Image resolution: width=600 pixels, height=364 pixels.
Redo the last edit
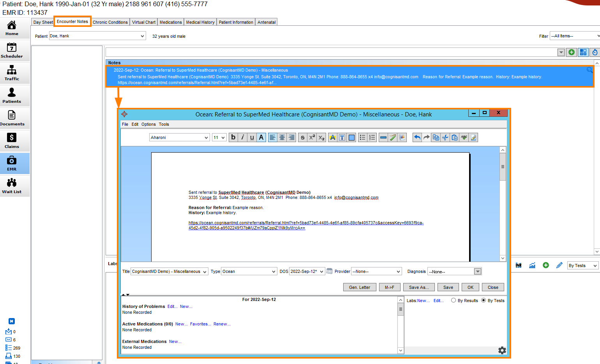pyautogui.click(x=427, y=137)
